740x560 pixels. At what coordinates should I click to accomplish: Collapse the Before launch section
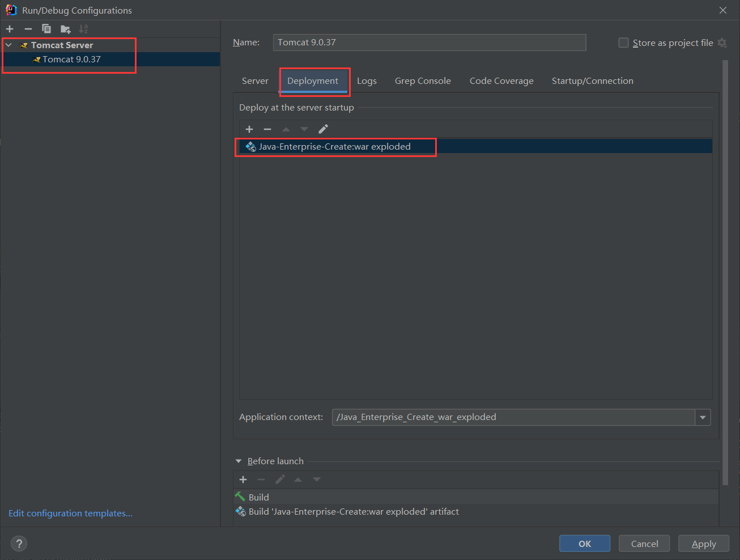coord(239,461)
